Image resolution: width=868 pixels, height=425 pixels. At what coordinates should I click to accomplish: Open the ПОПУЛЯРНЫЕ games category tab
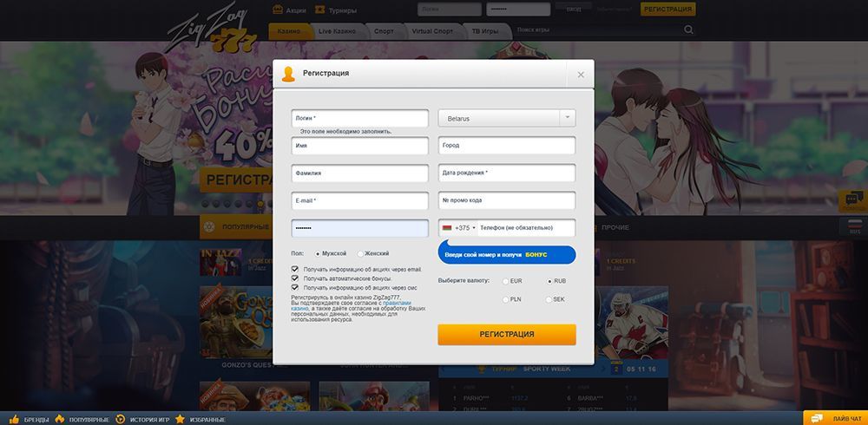[x=236, y=227]
